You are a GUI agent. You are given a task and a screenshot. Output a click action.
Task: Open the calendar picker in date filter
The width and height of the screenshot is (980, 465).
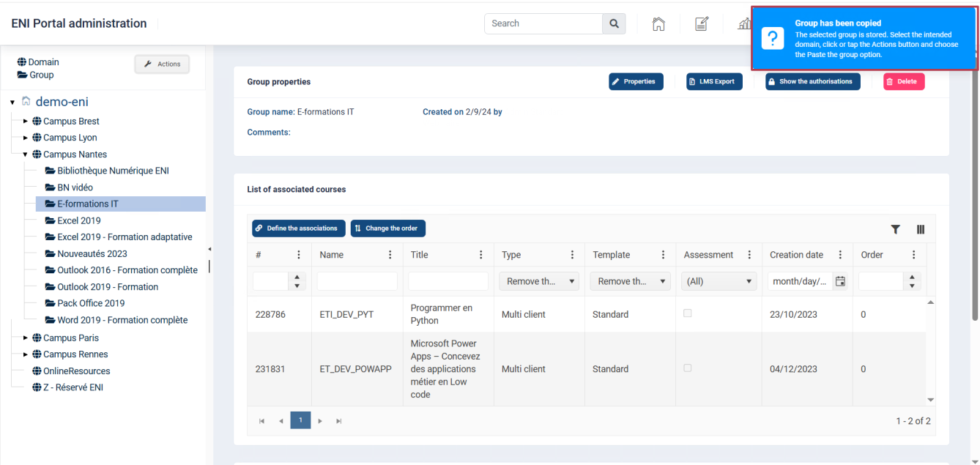click(x=840, y=281)
